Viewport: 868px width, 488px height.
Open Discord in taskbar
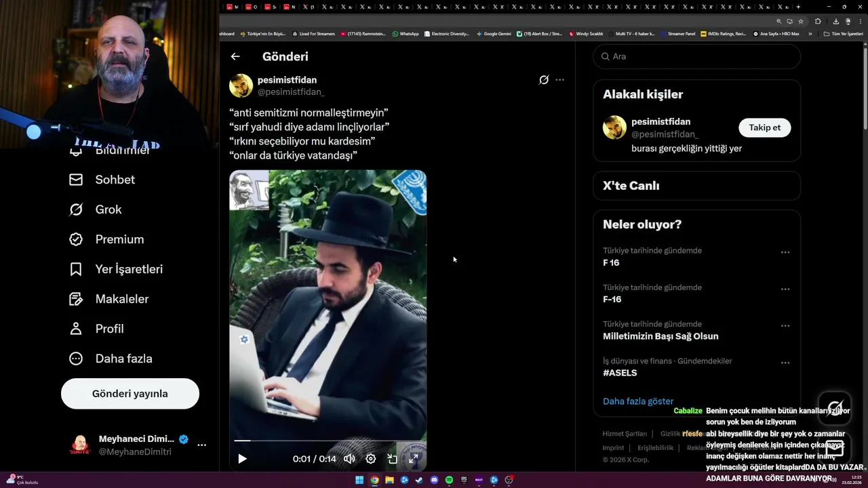(x=434, y=480)
